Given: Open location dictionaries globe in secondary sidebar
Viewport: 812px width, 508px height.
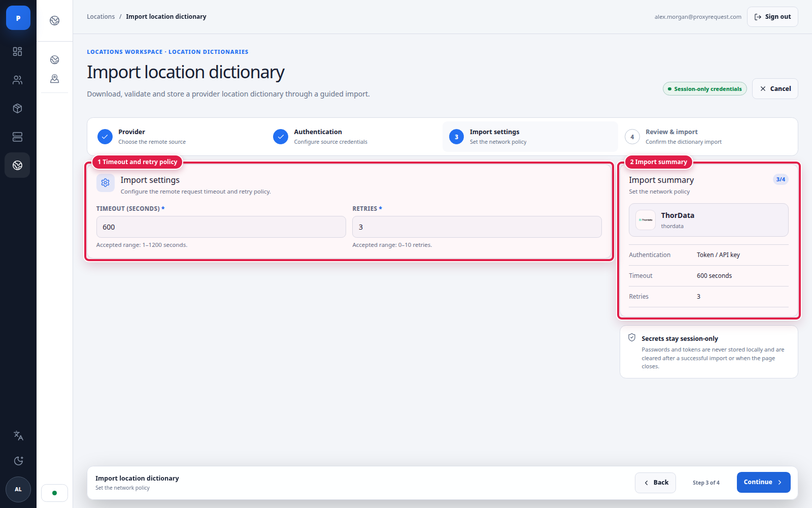Looking at the screenshot, I should coord(55,60).
